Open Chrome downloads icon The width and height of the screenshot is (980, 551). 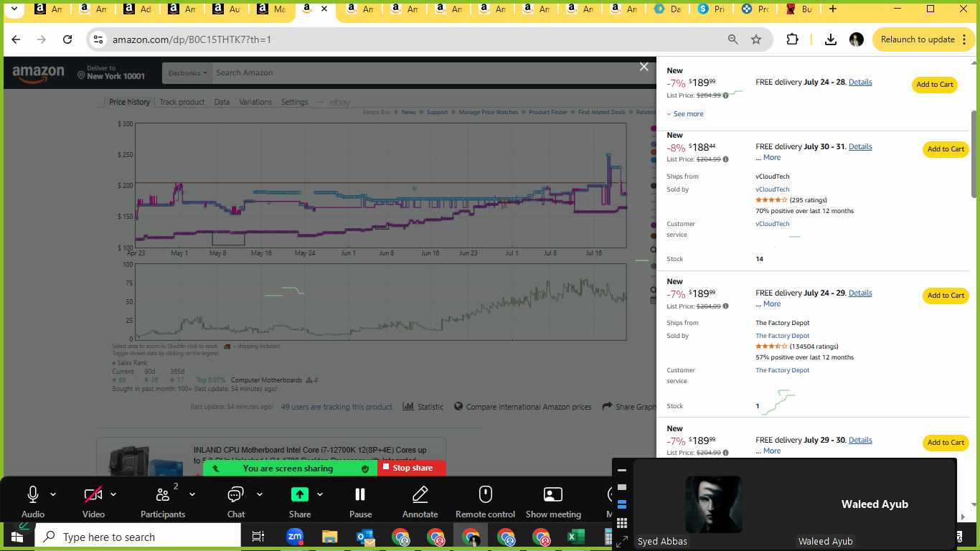(831, 39)
